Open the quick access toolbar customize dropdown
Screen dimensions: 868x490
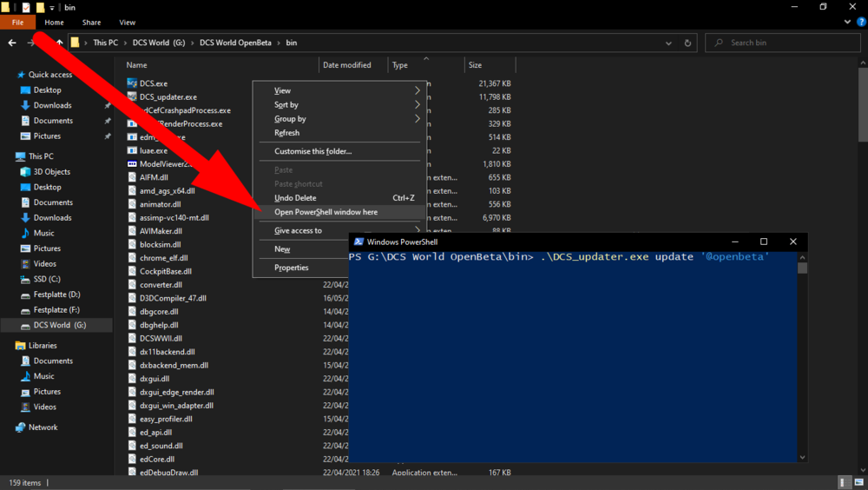(x=52, y=8)
